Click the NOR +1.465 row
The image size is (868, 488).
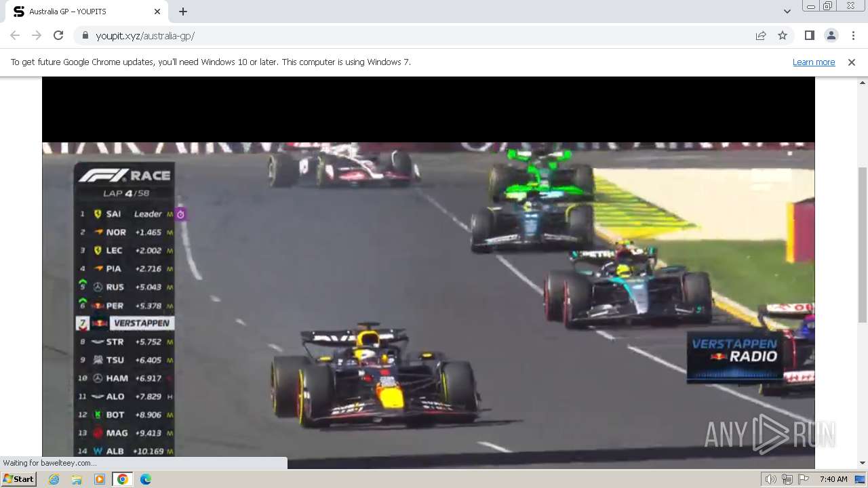125,232
